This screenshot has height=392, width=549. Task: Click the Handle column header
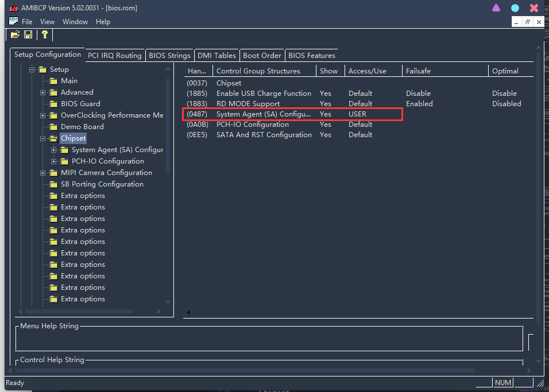pyautogui.click(x=198, y=71)
